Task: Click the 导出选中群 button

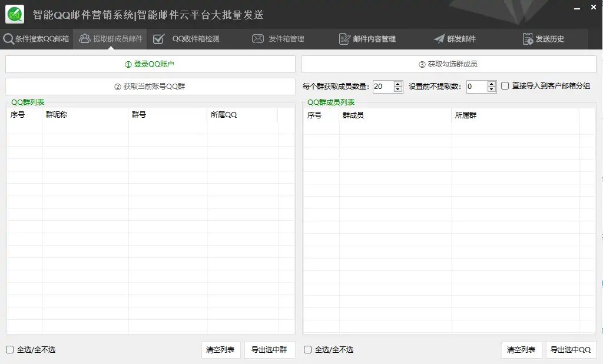Action: pyautogui.click(x=270, y=350)
